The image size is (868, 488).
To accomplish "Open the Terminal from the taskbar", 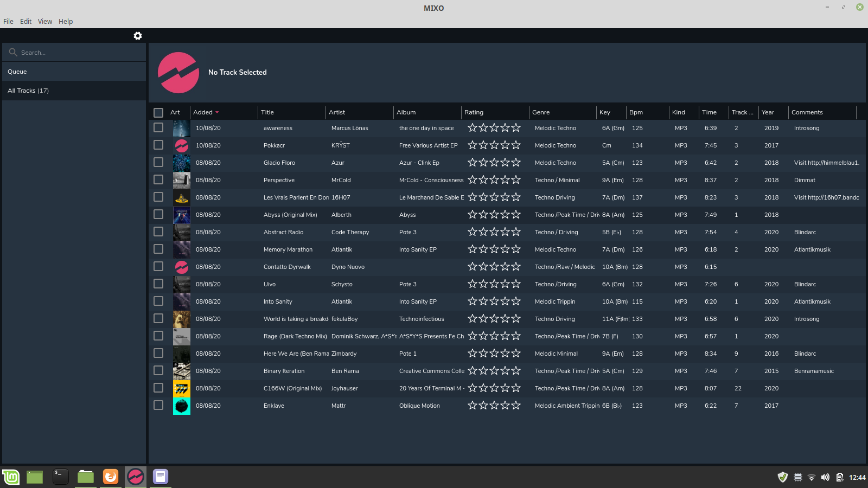I will [60, 477].
